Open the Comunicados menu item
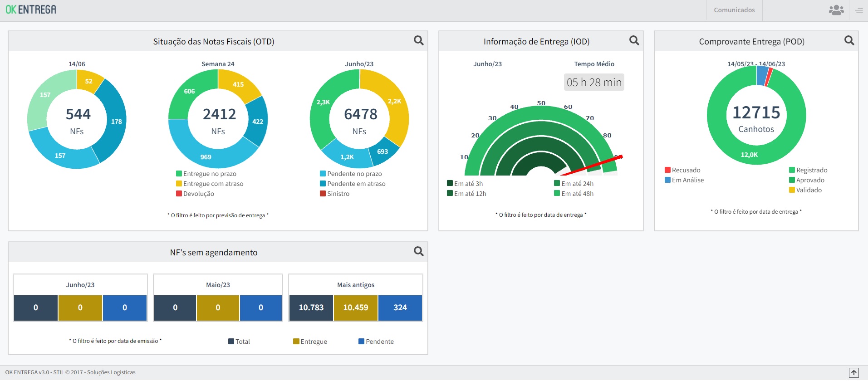Image resolution: width=868 pixels, height=381 pixels. tap(734, 10)
